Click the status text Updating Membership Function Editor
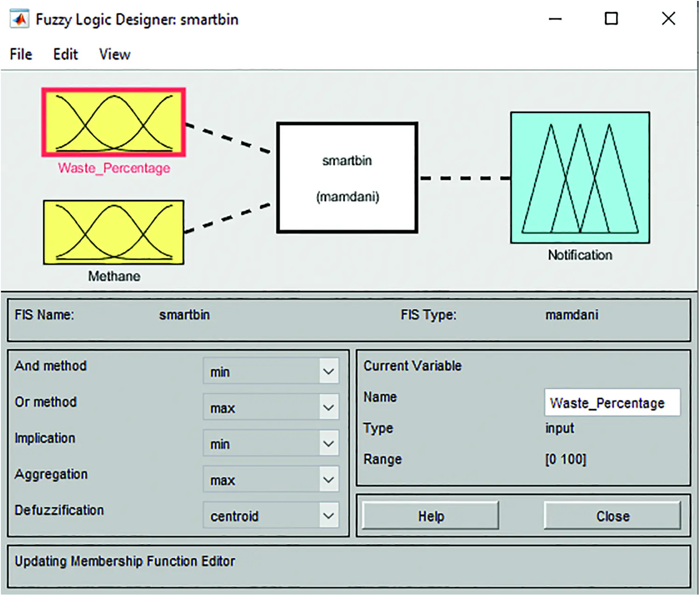Image resolution: width=700 pixels, height=596 pixels. [x=125, y=561]
